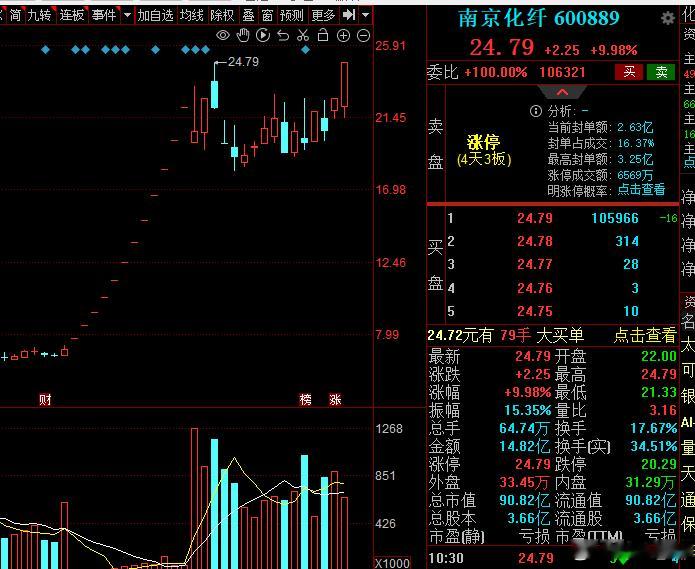Click the 10:30 trade tick row
Image resolution: width=695 pixels, height=569 pixels.
(552, 558)
